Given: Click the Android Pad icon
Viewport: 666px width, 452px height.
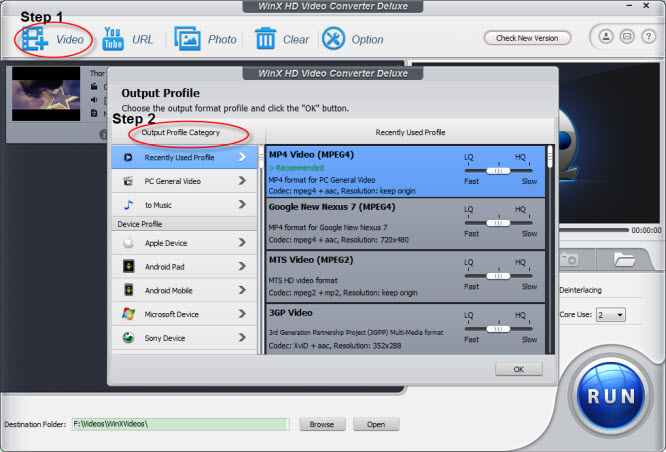Looking at the screenshot, I should pyautogui.click(x=128, y=267).
